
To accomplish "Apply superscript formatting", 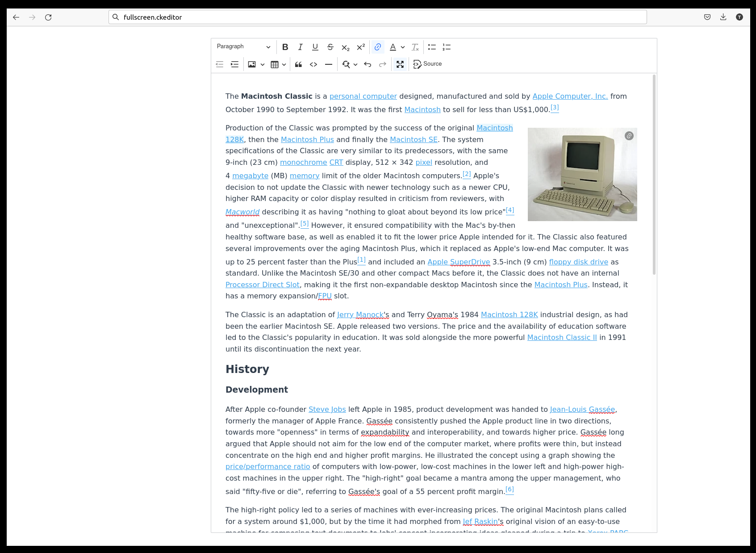I will (x=361, y=47).
